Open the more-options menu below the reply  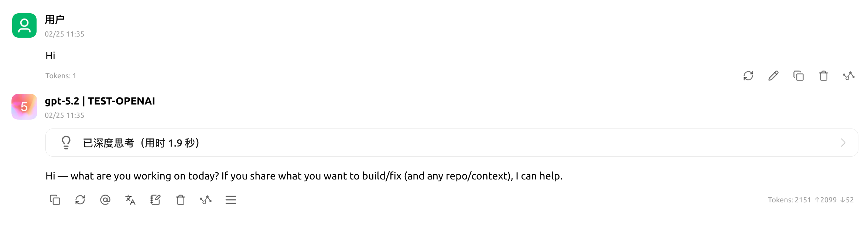(231, 200)
